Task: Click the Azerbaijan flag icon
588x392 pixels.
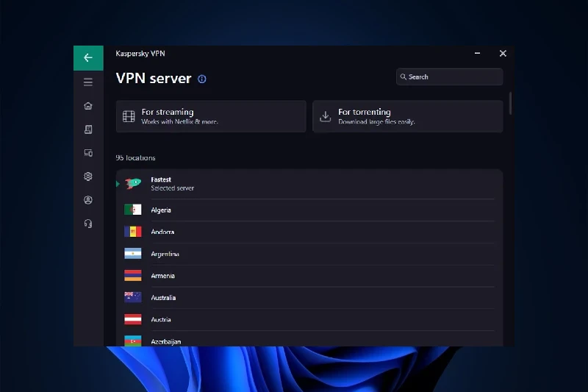Action: click(x=133, y=341)
